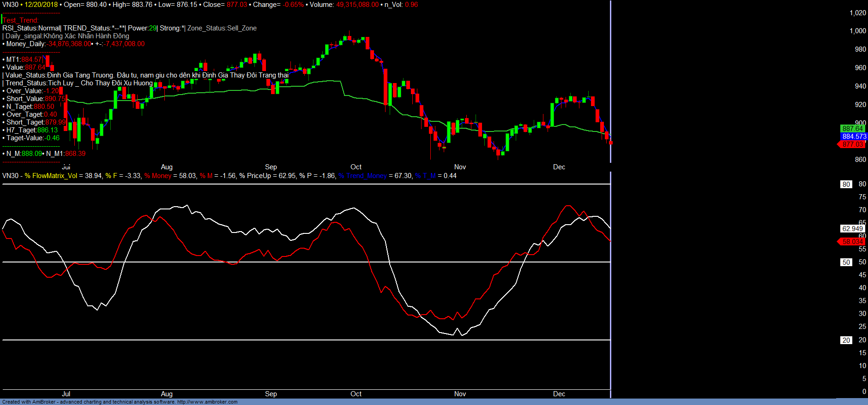Click the Sep label on indicator pane axis
This screenshot has height=405, width=868.
coord(271,394)
